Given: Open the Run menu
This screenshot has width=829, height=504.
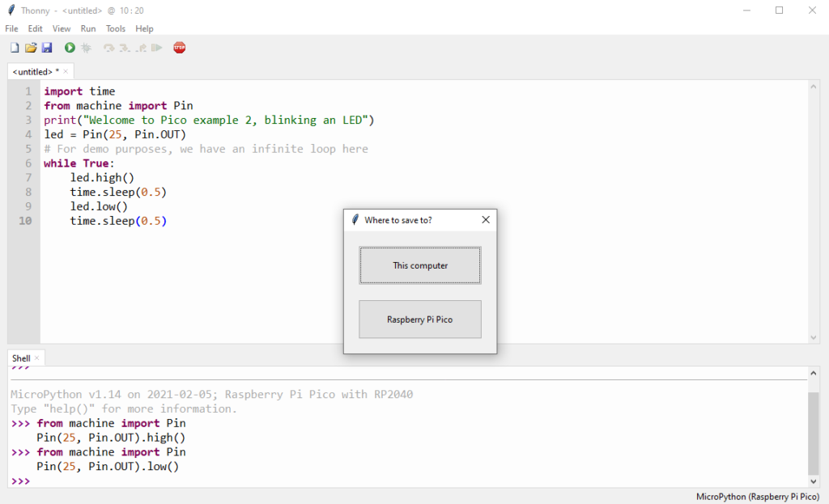Looking at the screenshot, I should click(88, 28).
